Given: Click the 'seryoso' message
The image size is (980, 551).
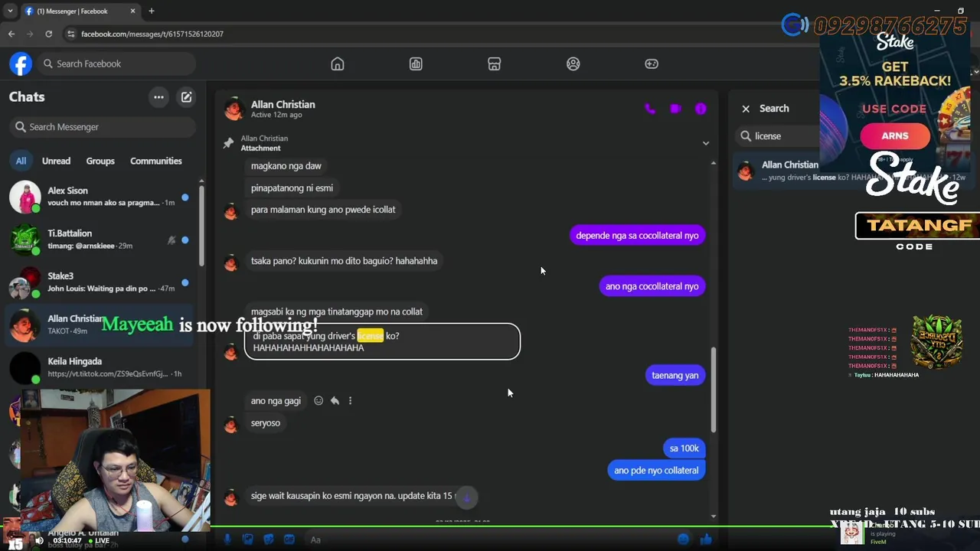Looking at the screenshot, I should pyautogui.click(x=266, y=423).
